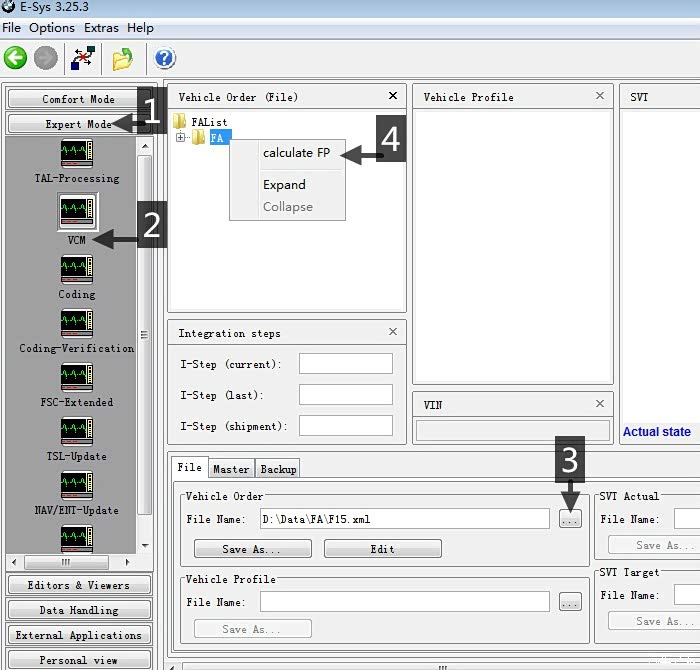Image resolution: width=700 pixels, height=670 pixels.
Task: Expand the Data Handling section
Action: [79, 610]
